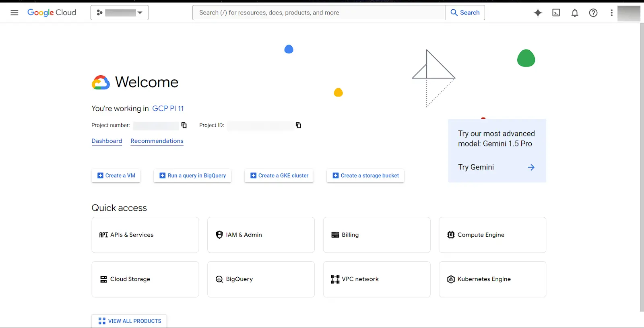644x328 pixels.
Task: Click the page vertical scrollbar
Action: (642, 167)
